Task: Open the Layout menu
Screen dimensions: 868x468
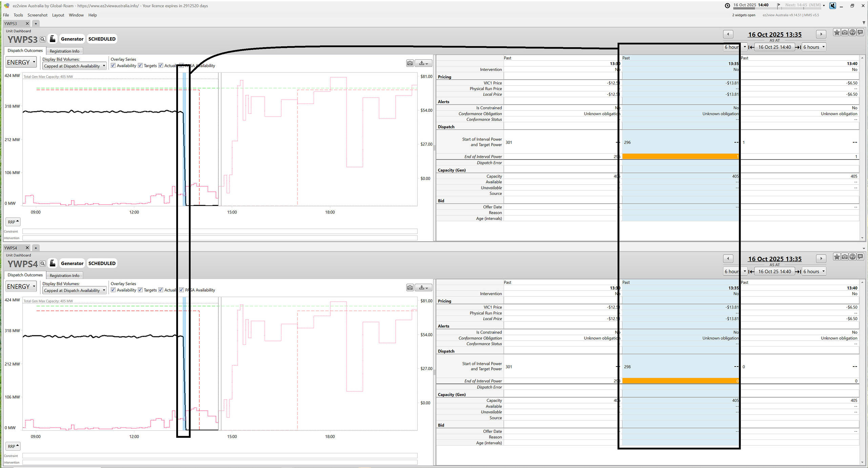Action: click(x=58, y=15)
